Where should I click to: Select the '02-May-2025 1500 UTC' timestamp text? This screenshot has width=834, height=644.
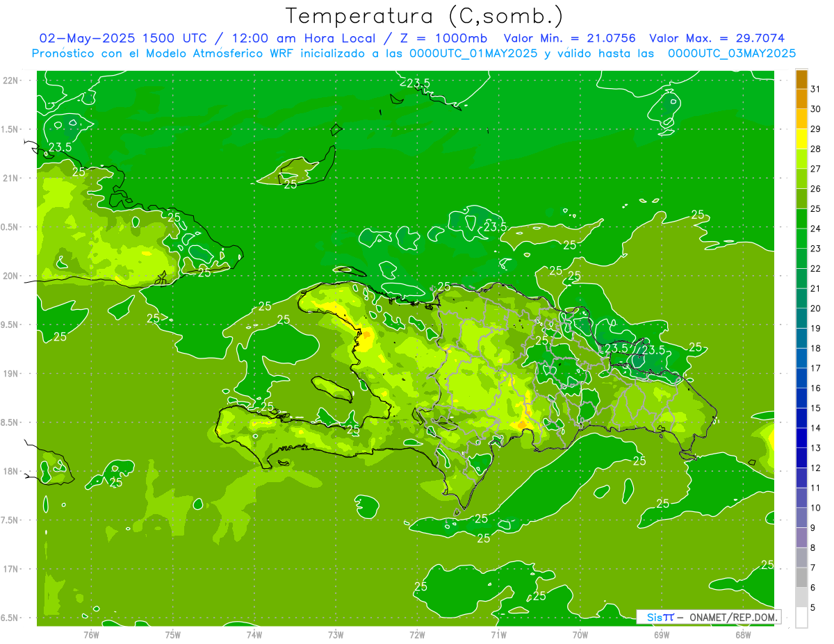pyautogui.click(x=122, y=38)
